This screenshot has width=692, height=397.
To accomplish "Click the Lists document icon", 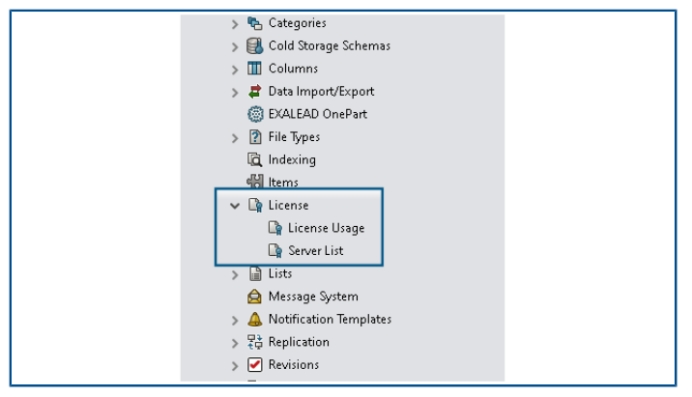I will 255,273.
